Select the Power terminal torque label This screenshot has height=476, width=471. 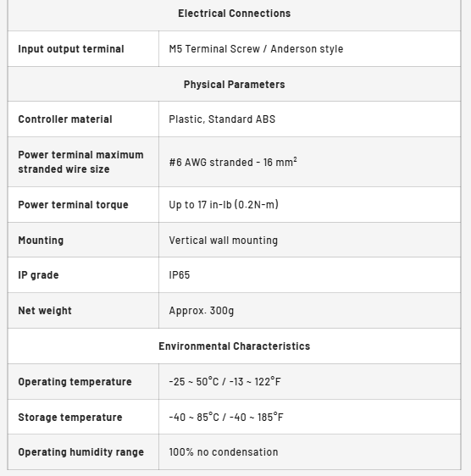click(73, 205)
